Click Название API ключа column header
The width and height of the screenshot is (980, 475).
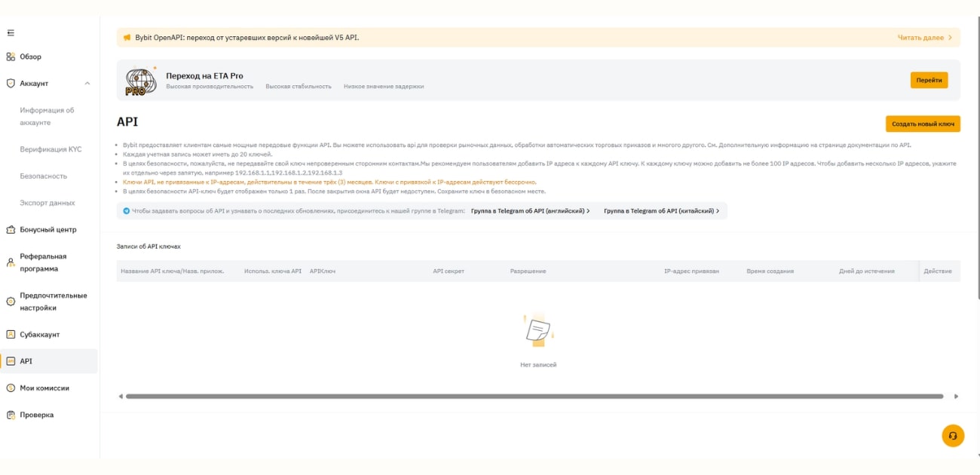coord(173,271)
